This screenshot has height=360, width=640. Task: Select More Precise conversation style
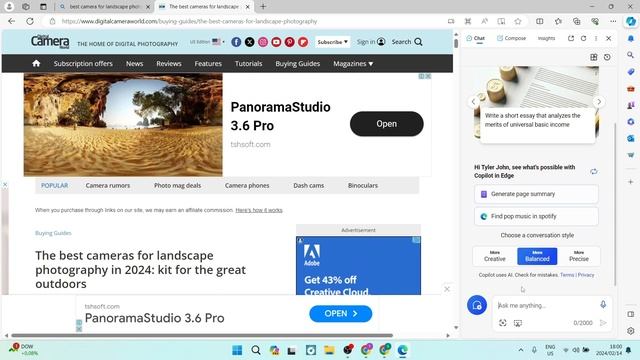(x=579, y=256)
